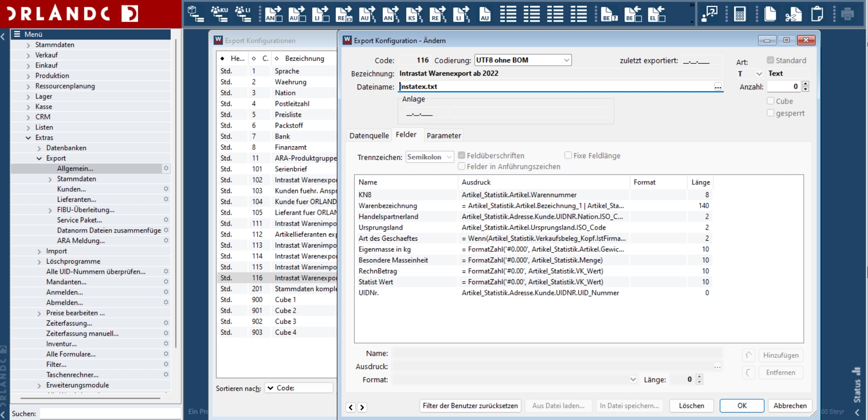This screenshot has height=420, width=868.
Task: Open the Art type T dropdown
Action: tap(759, 74)
